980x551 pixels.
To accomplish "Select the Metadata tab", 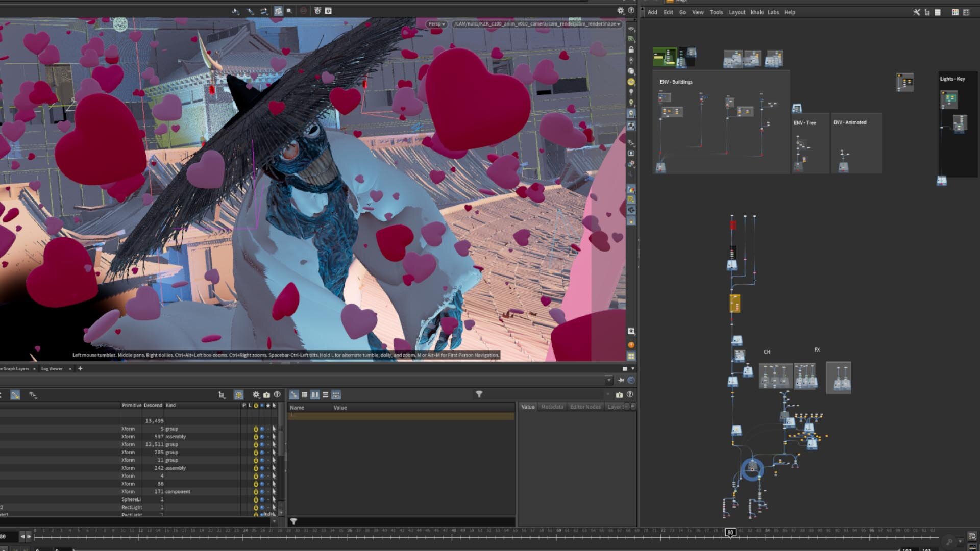I will click(x=552, y=407).
